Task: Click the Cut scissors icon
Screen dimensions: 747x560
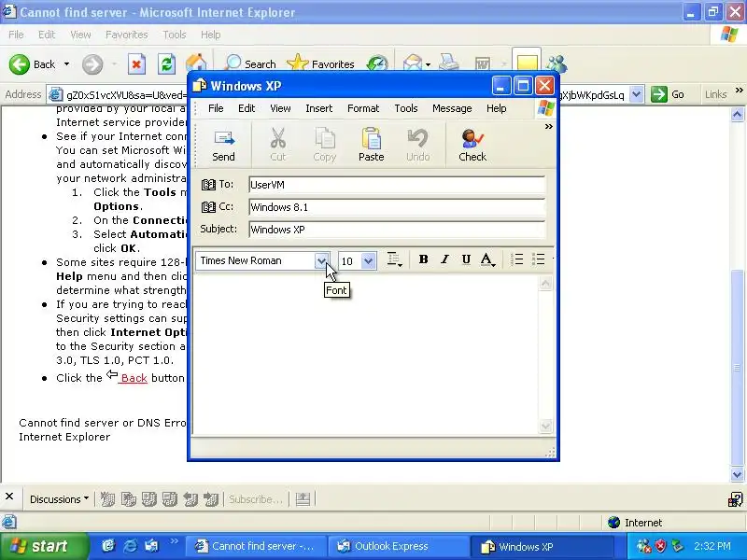Action: (x=277, y=138)
